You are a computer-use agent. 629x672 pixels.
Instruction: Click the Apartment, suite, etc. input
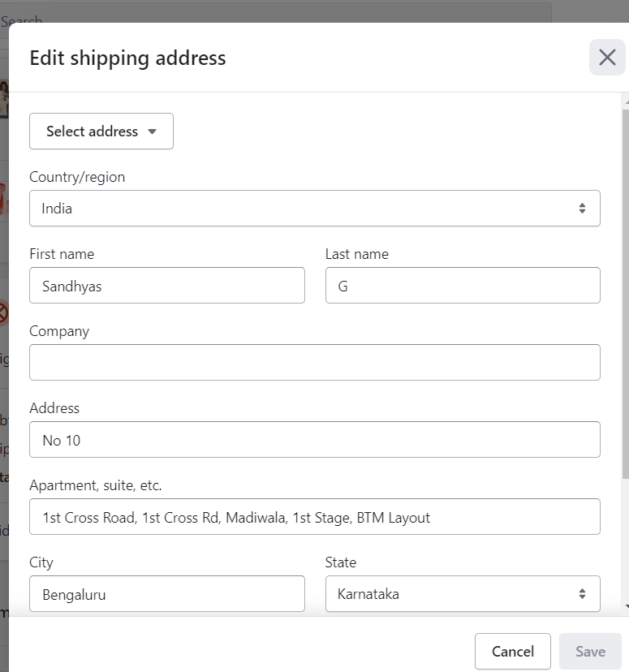pos(314,517)
